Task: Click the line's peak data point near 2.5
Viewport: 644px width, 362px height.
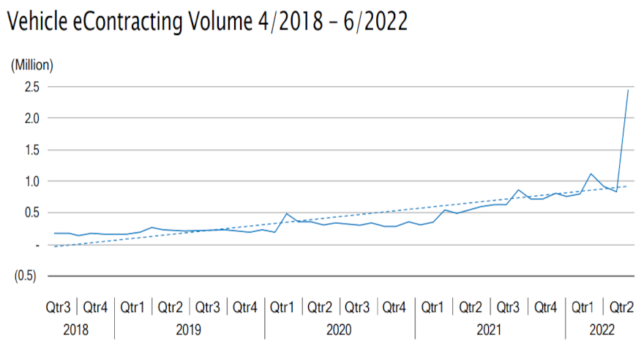Action: coord(628,89)
